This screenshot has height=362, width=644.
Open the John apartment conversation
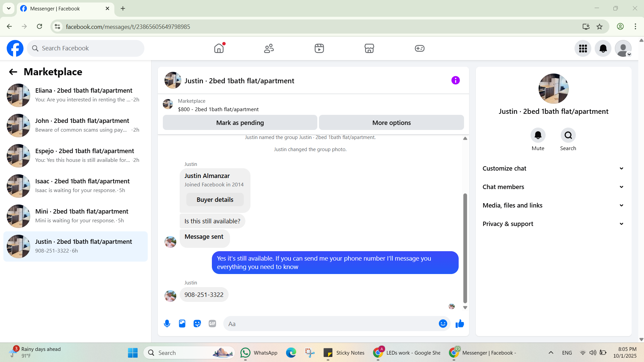click(76, 126)
